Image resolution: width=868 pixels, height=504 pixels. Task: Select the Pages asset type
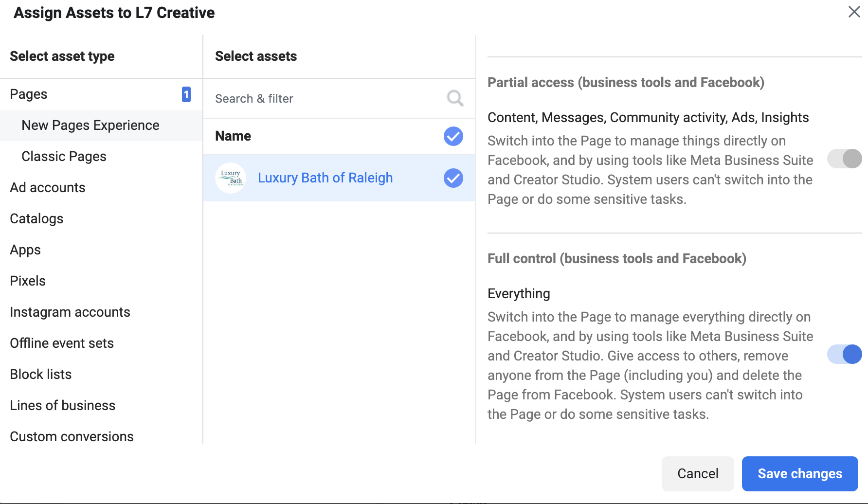pos(28,94)
